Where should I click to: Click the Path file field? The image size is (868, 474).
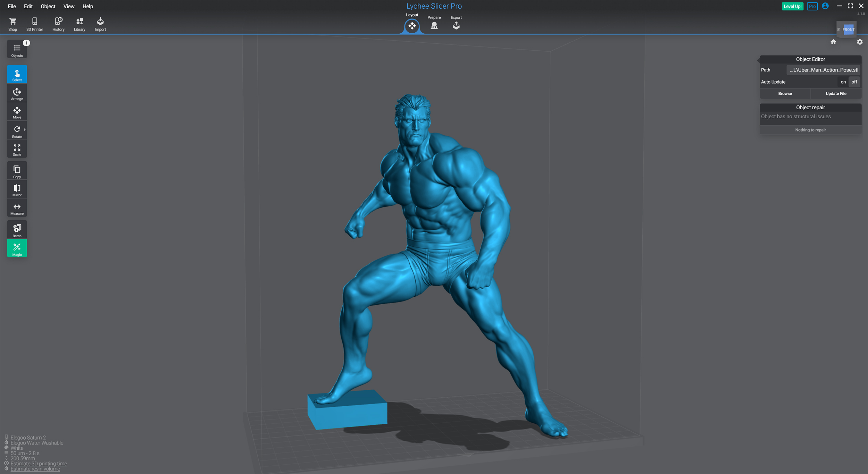[824, 70]
